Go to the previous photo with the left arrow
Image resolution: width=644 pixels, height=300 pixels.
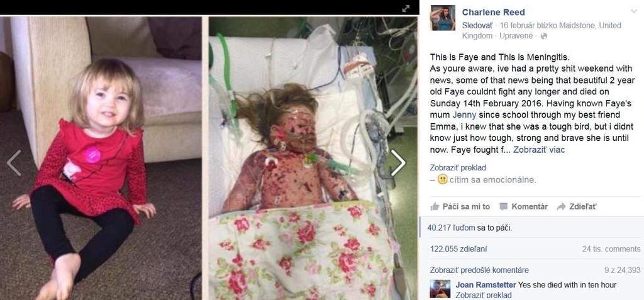pyautogui.click(x=14, y=163)
